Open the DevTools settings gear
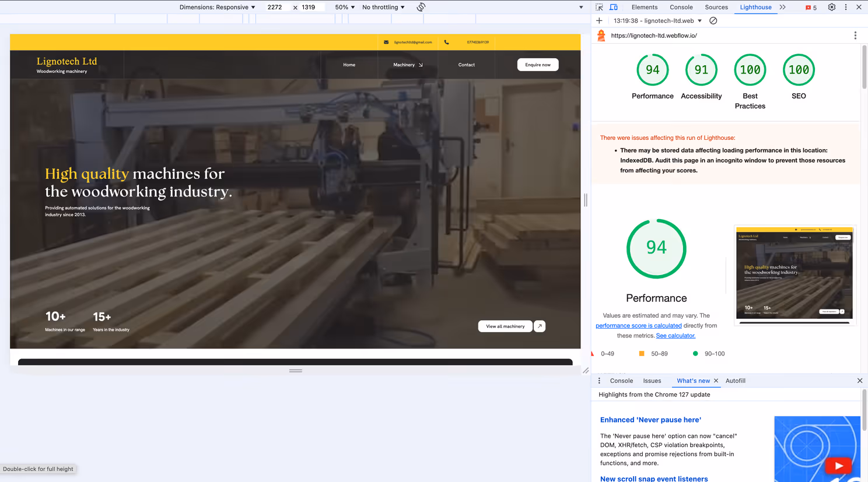Image resolution: width=868 pixels, height=482 pixels. [832, 7]
